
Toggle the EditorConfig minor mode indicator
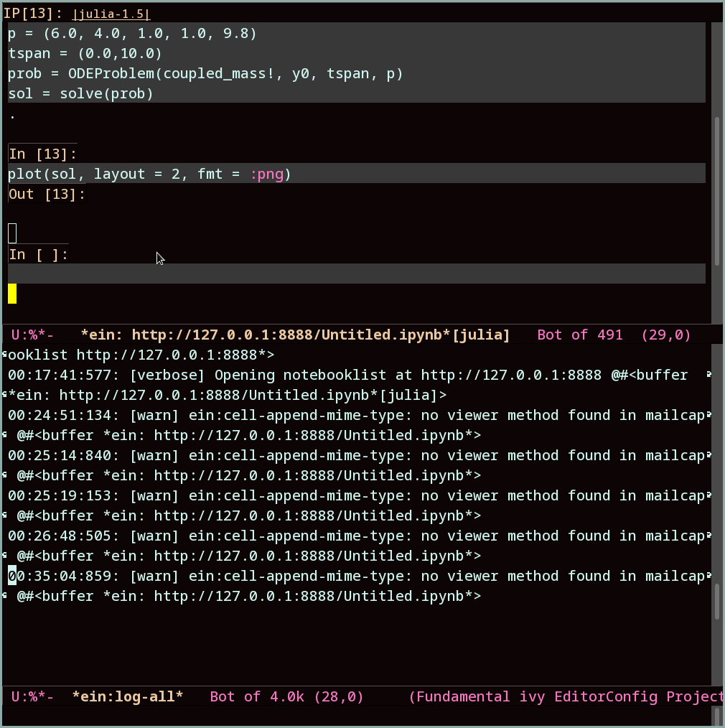606,696
